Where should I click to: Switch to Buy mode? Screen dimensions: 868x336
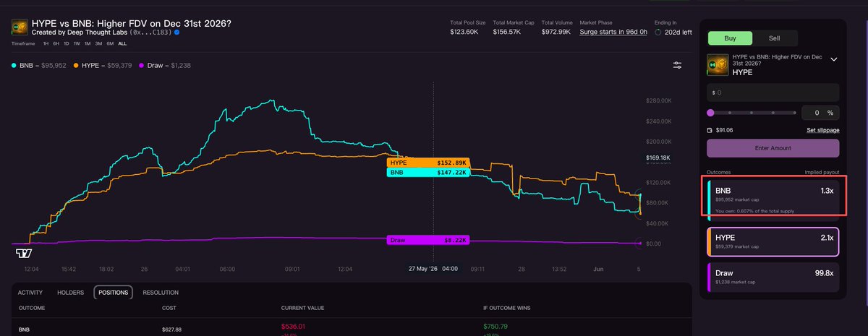click(730, 38)
